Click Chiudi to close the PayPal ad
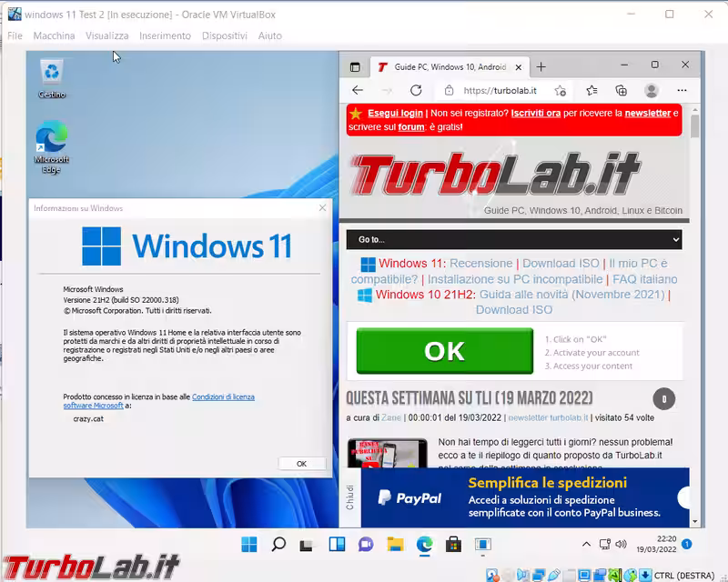728x582 pixels. [350, 497]
